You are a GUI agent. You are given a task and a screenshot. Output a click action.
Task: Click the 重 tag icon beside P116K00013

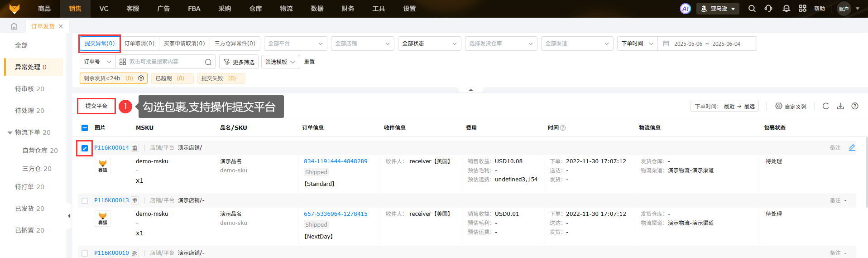click(134, 201)
